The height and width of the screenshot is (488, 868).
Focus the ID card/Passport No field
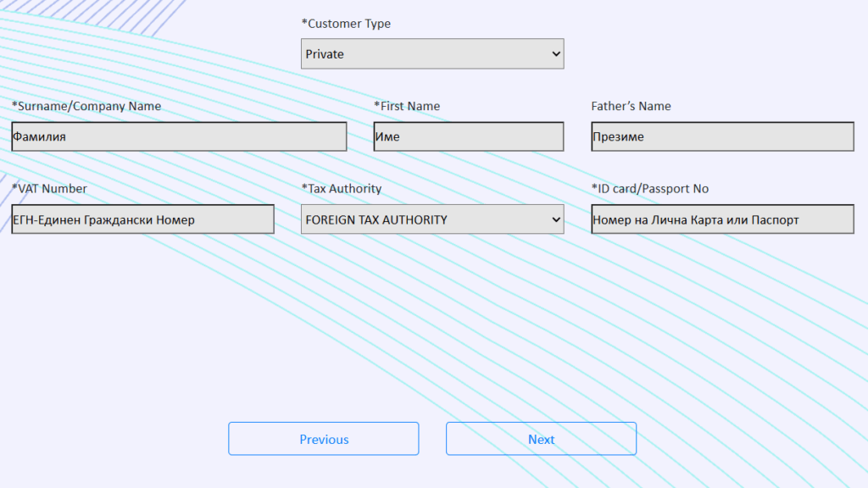(722, 219)
